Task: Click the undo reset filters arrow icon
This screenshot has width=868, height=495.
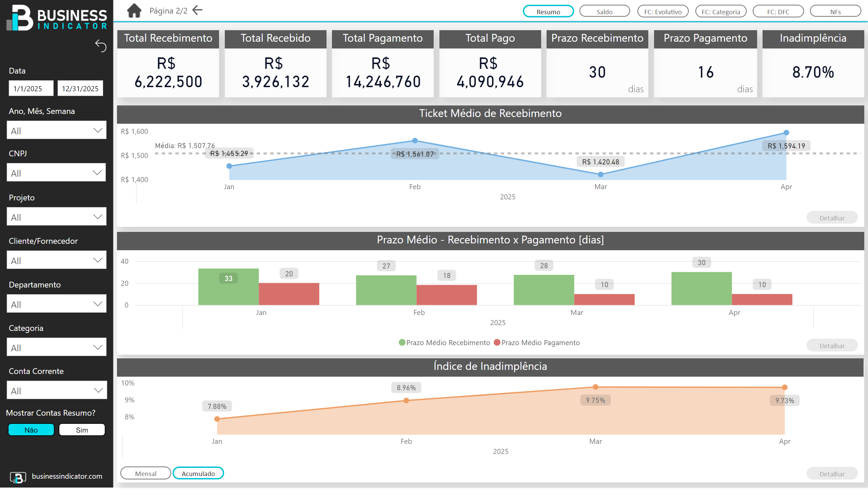Action: 101,46
